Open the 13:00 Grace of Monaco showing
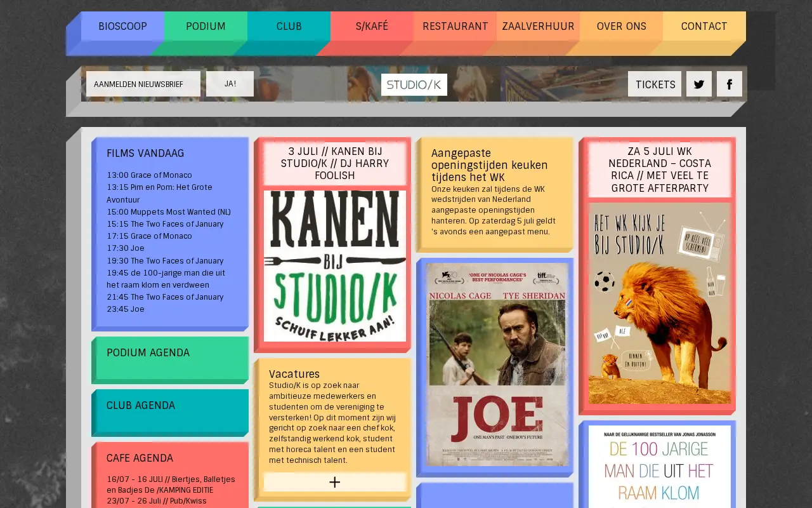The image size is (812, 508). click(149, 175)
